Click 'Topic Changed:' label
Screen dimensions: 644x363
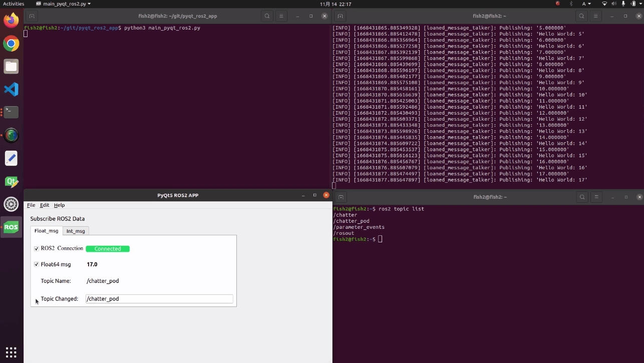coord(60,299)
